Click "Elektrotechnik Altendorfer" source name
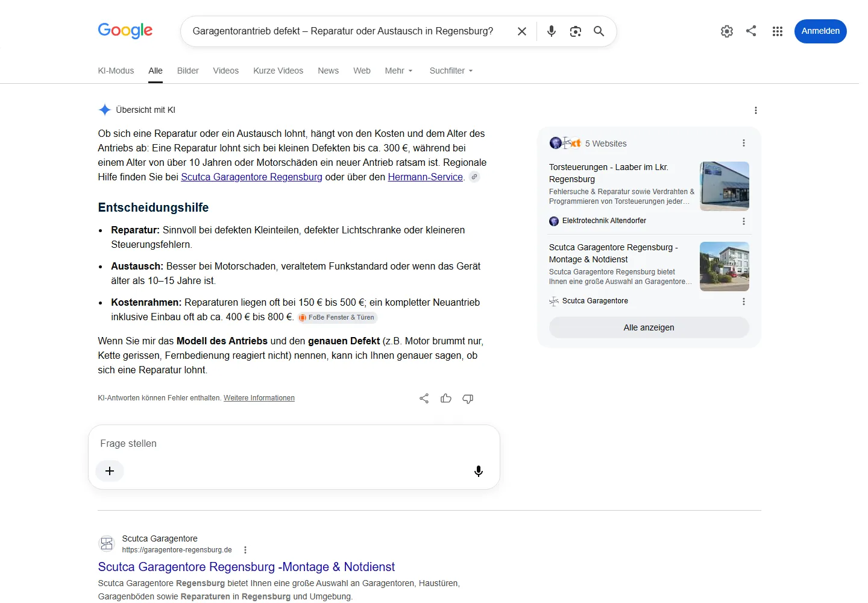 coord(604,221)
